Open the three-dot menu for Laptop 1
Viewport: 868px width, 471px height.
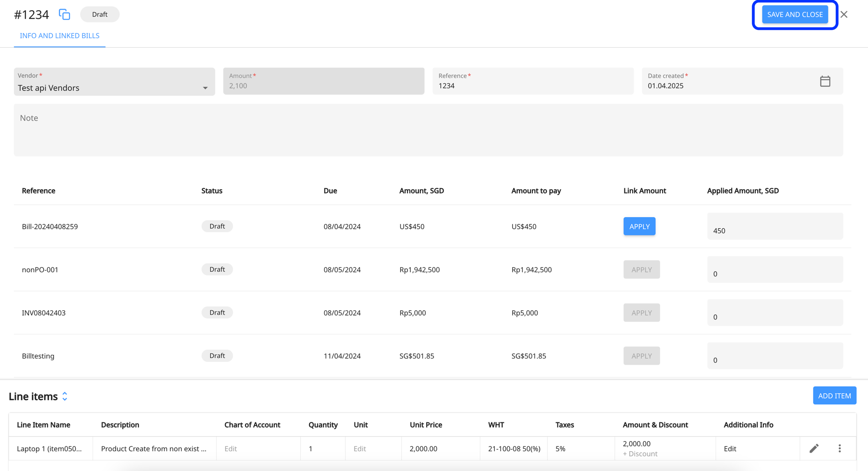point(840,448)
